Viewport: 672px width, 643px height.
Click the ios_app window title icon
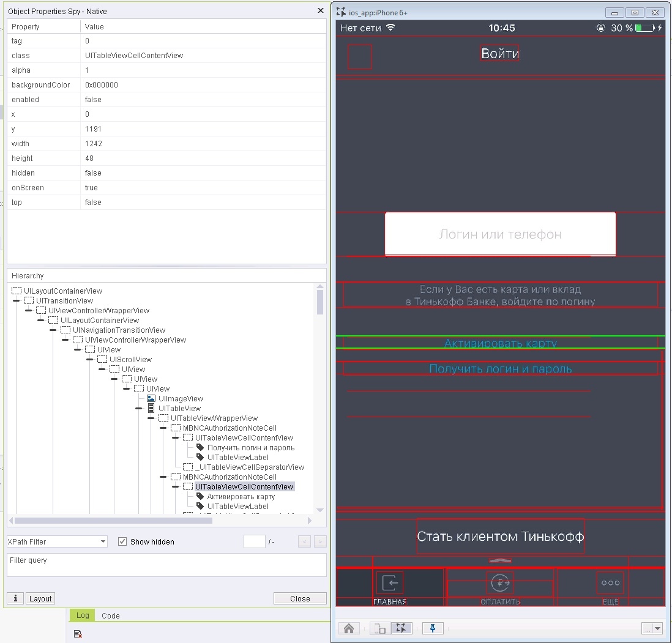(341, 12)
